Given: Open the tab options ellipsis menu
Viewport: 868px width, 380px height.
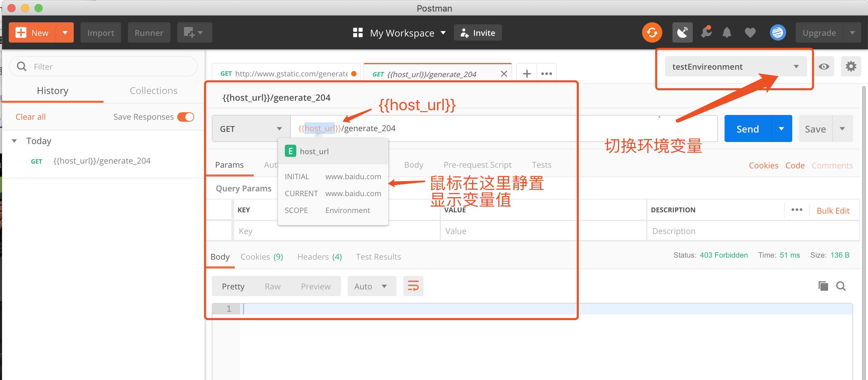Looking at the screenshot, I should [546, 74].
